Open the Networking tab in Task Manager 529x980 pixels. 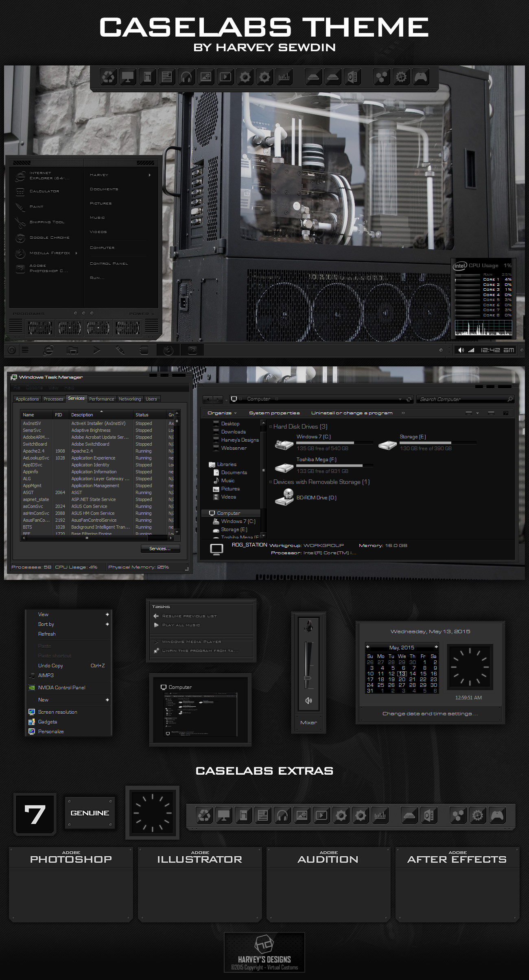130,399
